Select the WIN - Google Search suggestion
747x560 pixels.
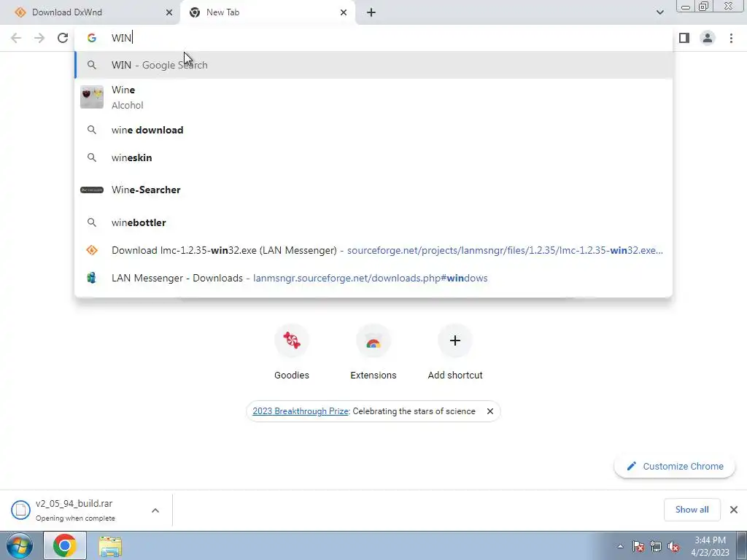tap(373, 65)
